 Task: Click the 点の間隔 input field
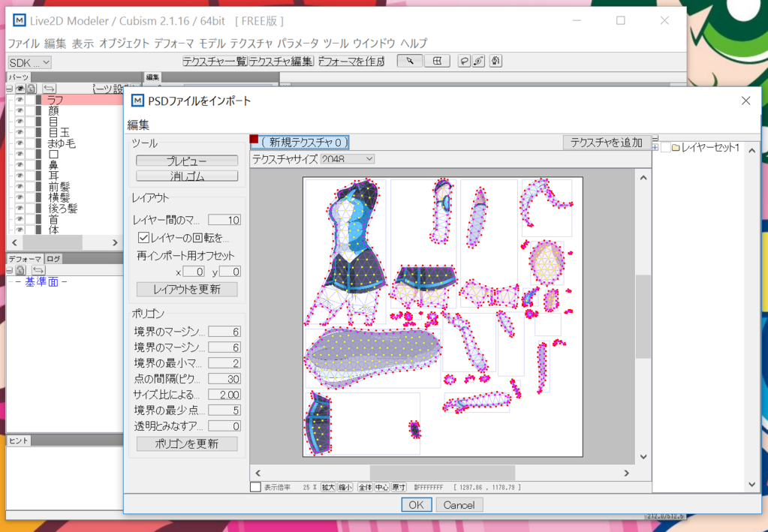click(x=224, y=379)
